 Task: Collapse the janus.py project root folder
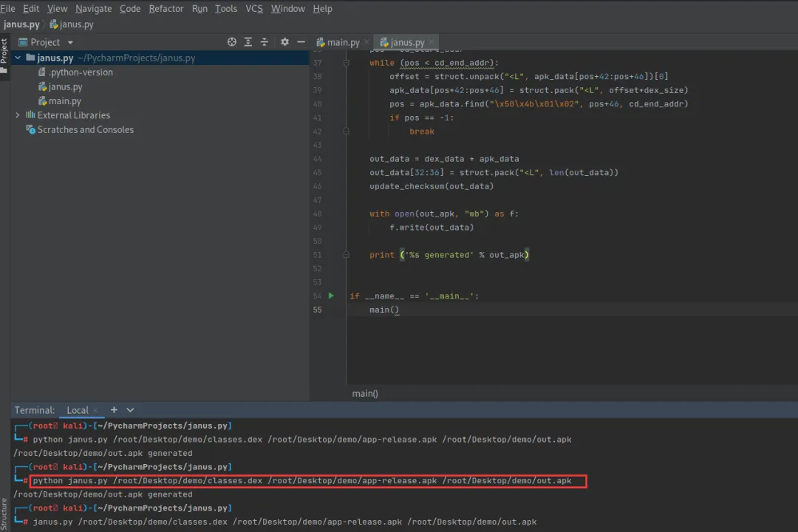(18, 58)
